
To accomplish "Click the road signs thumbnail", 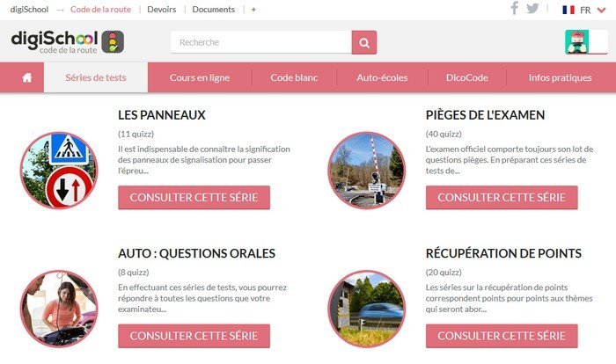I will click(x=59, y=170).
